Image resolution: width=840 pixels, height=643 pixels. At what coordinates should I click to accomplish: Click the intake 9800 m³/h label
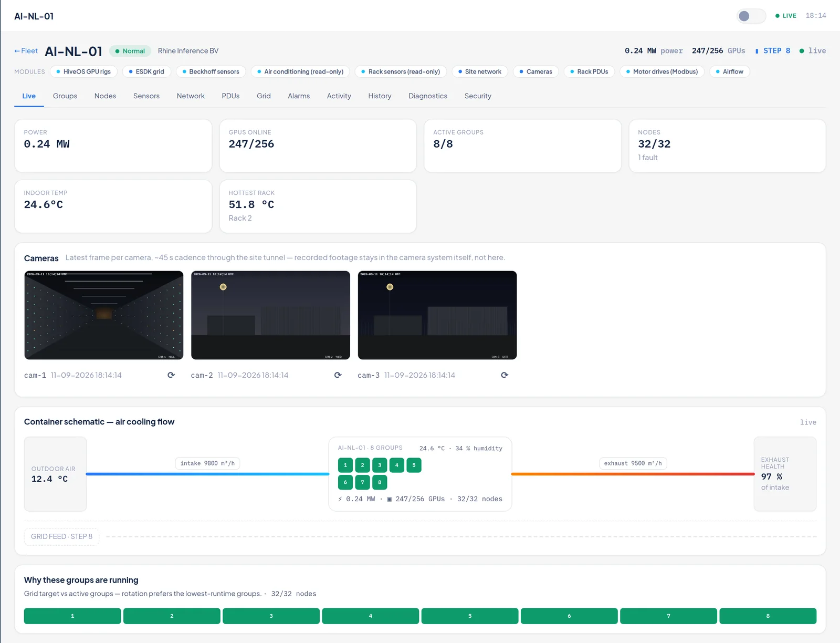tap(207, 463)
